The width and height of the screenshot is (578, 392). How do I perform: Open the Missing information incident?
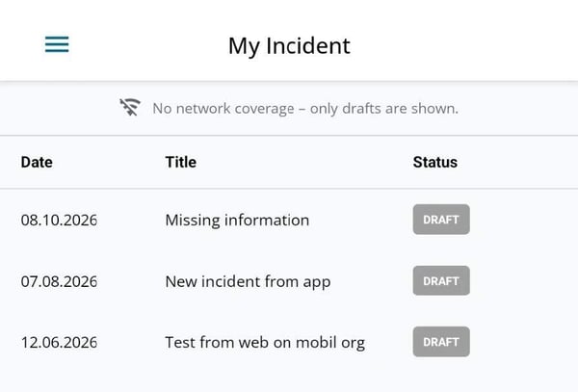click(x=237, y=220)
